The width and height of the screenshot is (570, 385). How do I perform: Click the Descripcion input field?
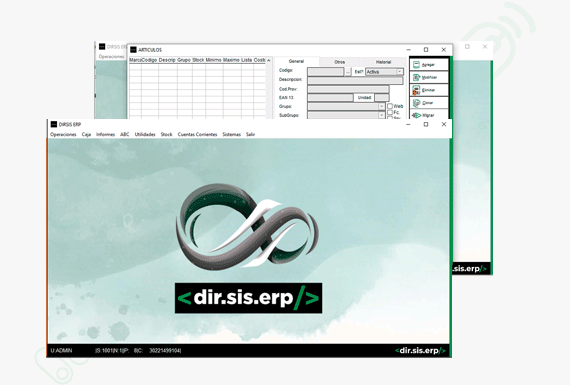355,80
